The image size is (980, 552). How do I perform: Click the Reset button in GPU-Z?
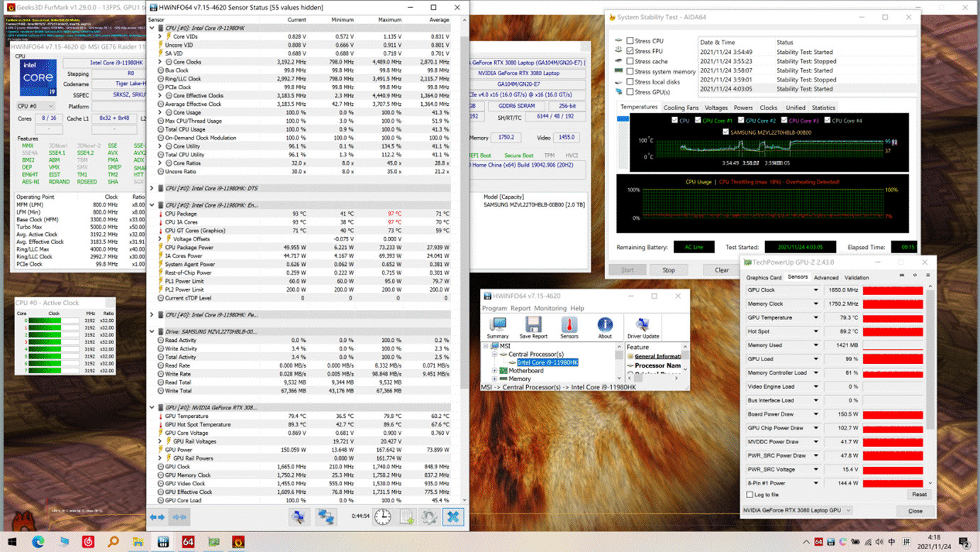click(x=919, y=495)
